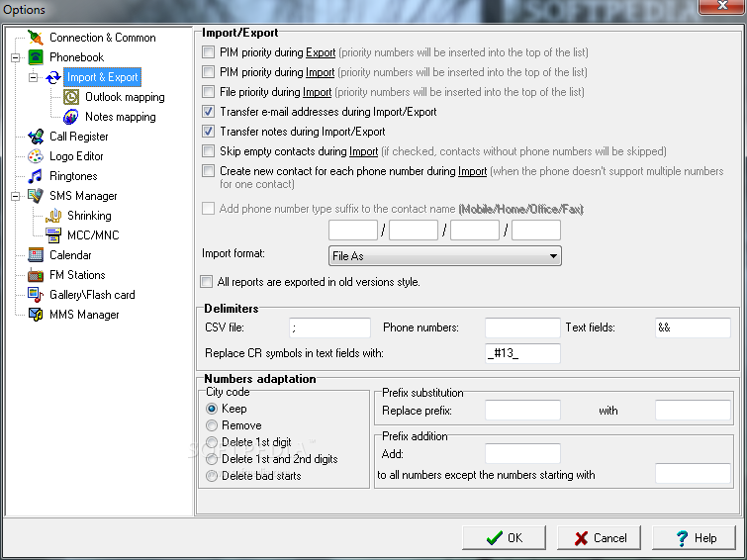
Task: Click the Import & Export arrows icon
Action: point(53,77)
